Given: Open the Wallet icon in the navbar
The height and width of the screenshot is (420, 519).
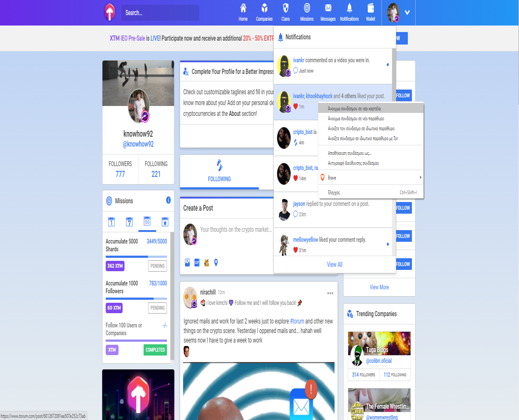Looking at the screenshot, I should coord(371,13).
